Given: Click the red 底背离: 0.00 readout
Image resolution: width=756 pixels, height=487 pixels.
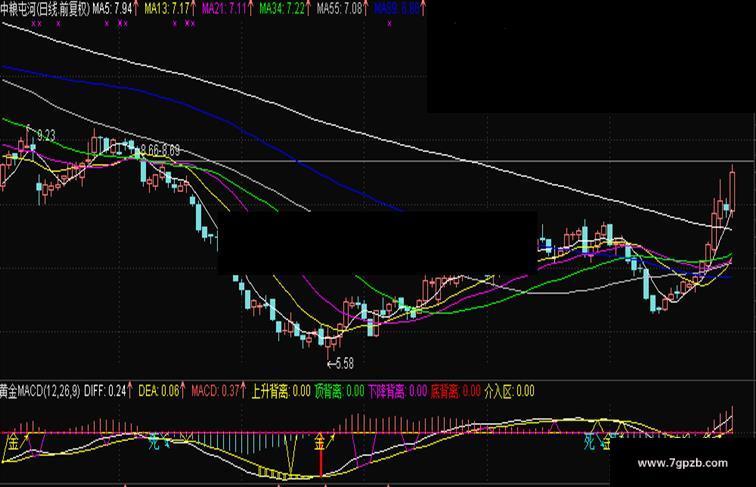Looking at the screenshot, I should point(456,391).
